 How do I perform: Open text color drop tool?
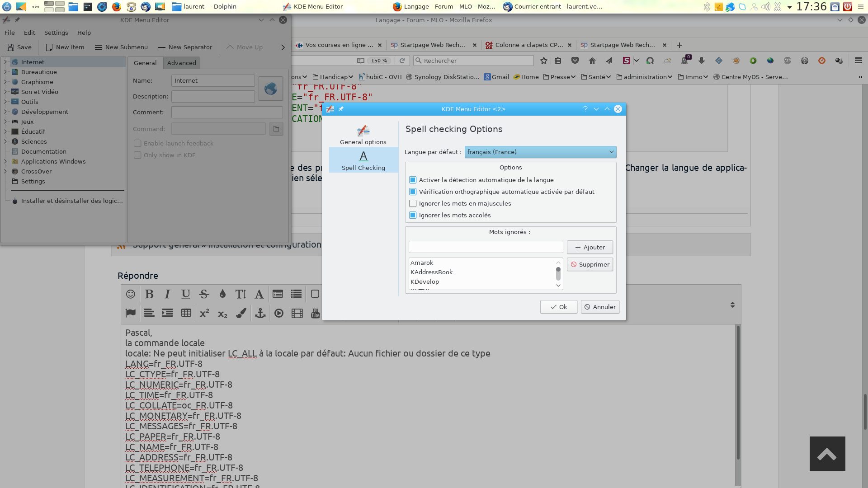pos(222,294)
